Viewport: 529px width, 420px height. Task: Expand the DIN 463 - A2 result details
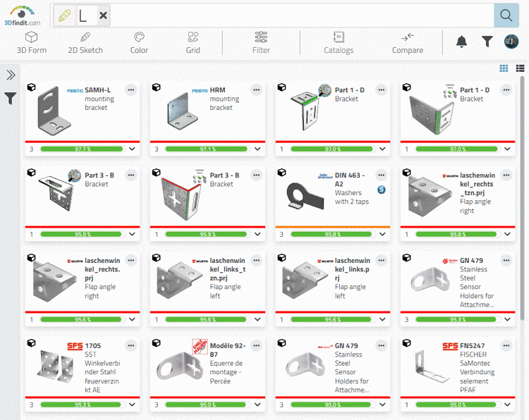click(382, 234)
